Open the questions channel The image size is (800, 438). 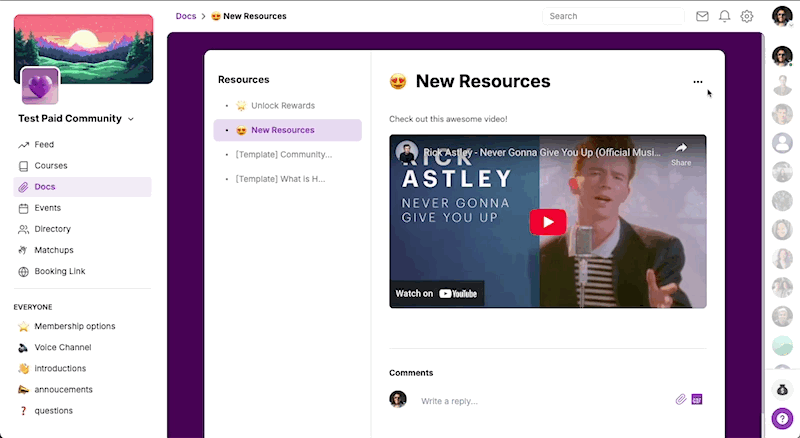[82, 410]
